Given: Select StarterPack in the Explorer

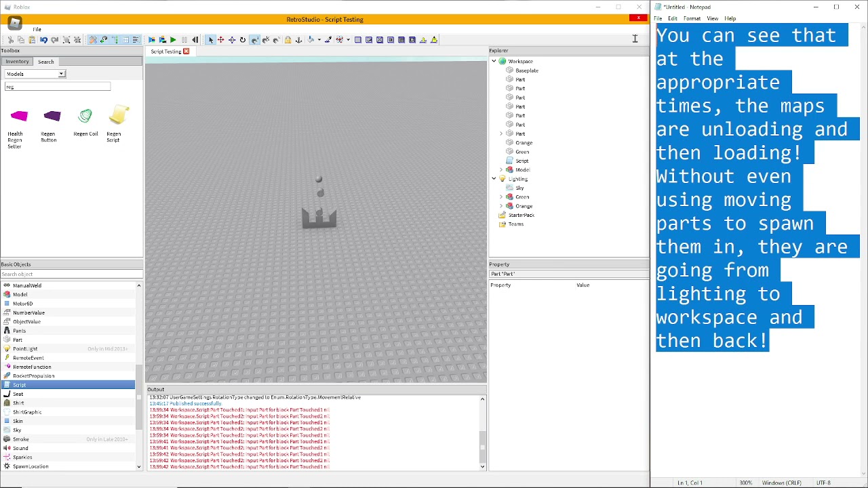Looking at the screenshot, I should pos(521,215).
